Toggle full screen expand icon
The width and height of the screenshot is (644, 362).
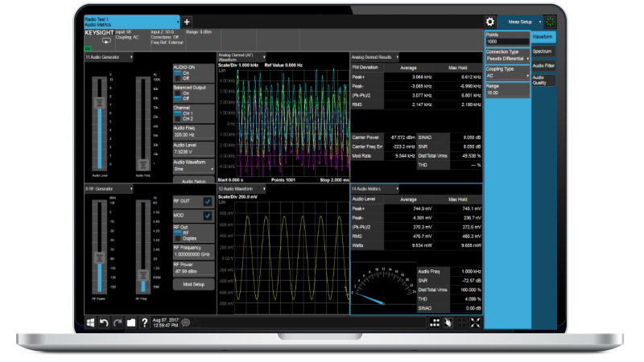475,323
